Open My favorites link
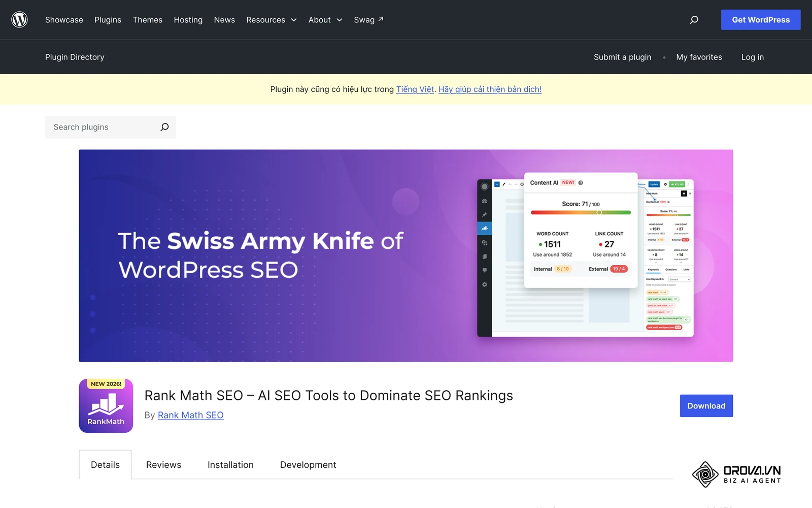812x508 pixels. click(699, 57)
